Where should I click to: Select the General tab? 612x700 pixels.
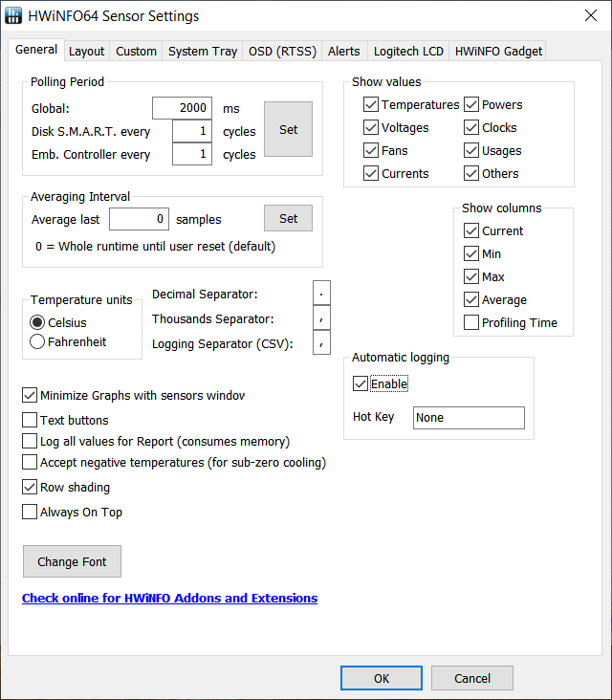click(x=36, y=50)
